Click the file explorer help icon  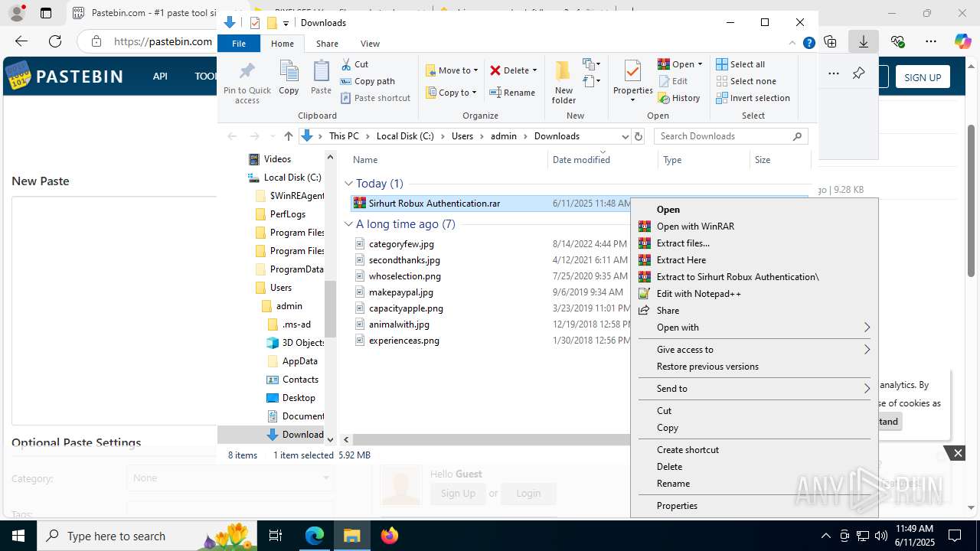coord(808,44)
